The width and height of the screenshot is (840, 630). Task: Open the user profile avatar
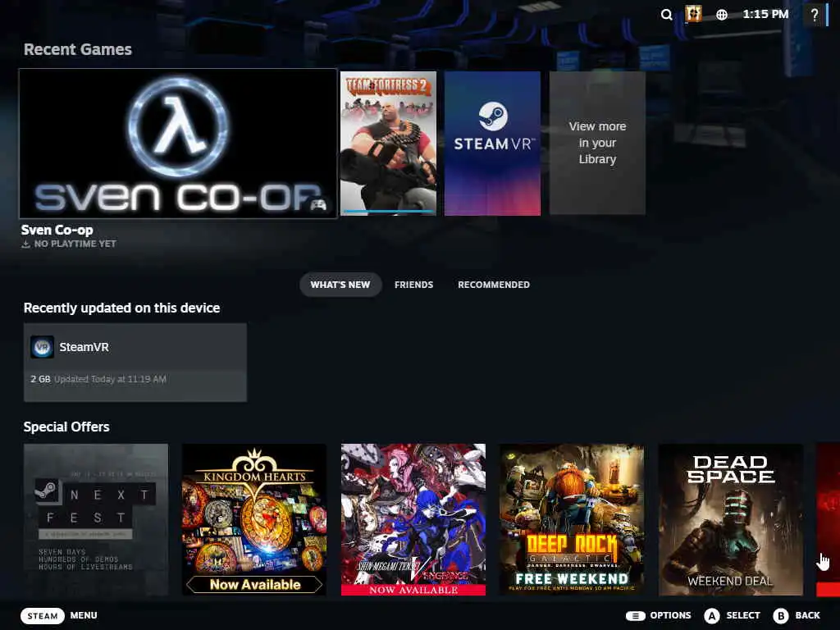pos(693,14)
